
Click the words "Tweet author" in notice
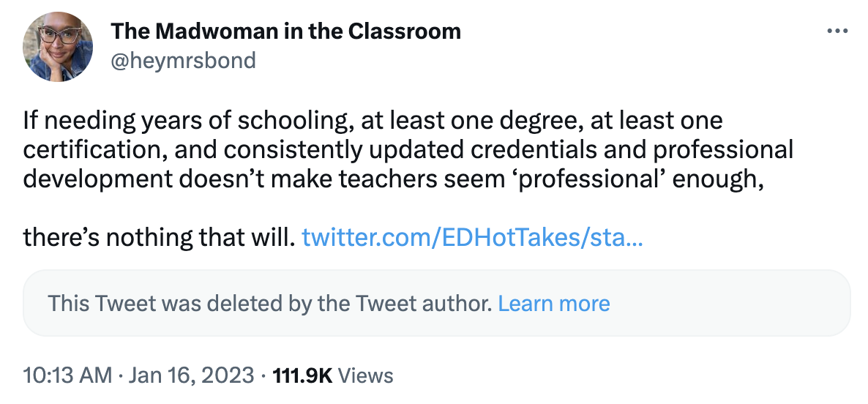point(441,303)
